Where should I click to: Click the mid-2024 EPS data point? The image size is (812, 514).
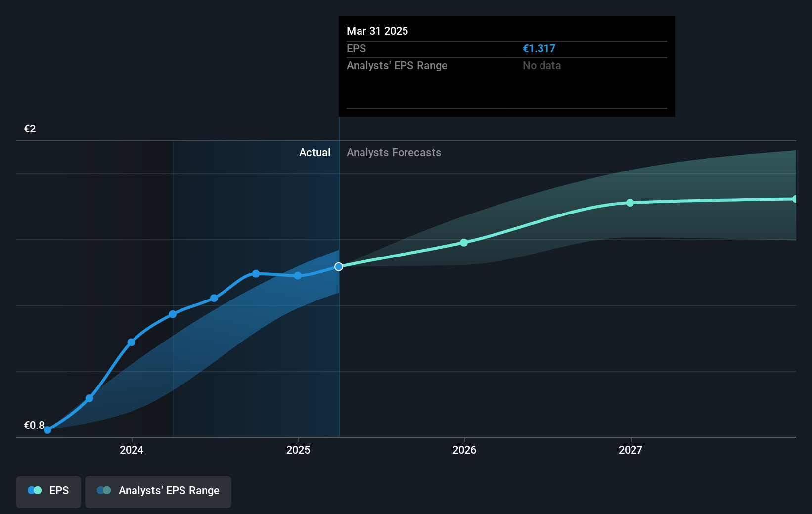pyautogui.click(x=214, y=298)
